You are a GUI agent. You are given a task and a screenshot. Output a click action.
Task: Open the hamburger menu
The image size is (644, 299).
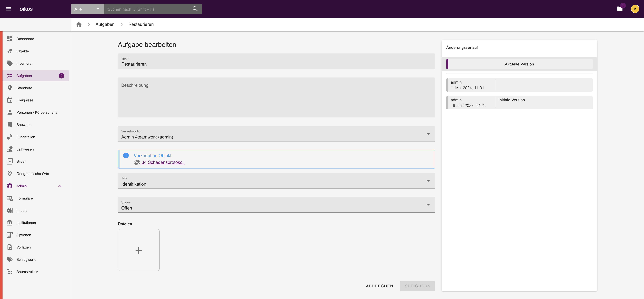[x=9, y=9]
